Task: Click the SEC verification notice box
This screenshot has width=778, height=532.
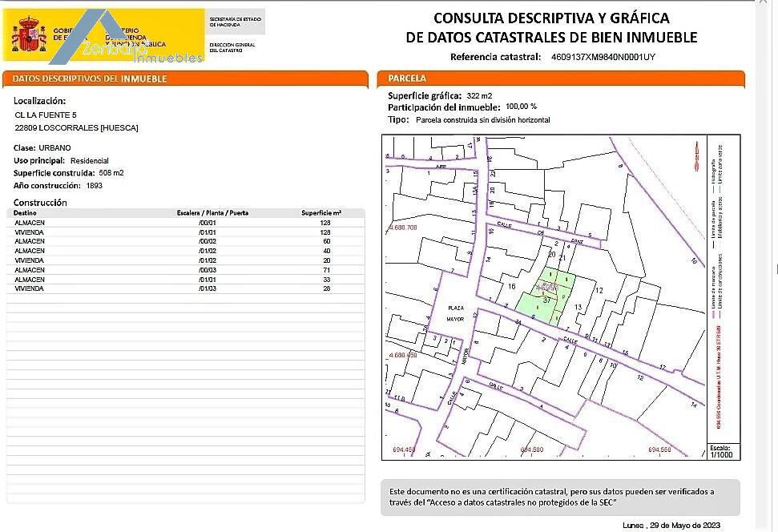Action: (560, 497)
